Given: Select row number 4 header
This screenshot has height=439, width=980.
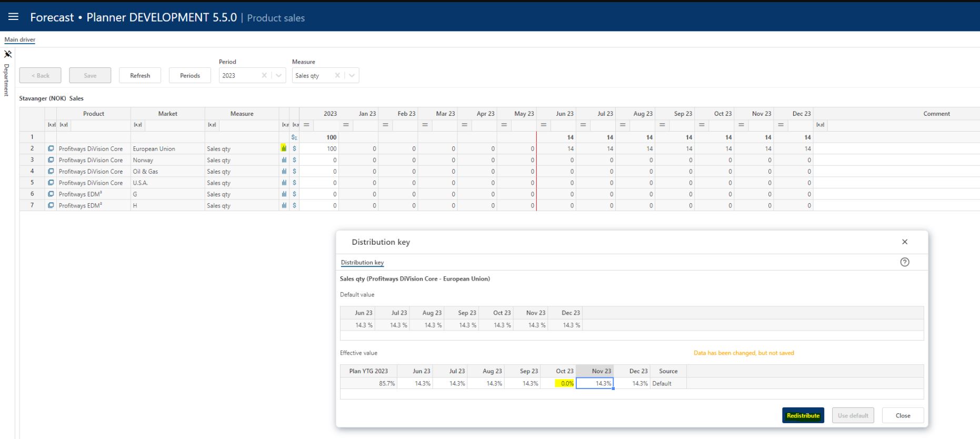Looking at the screenshot, I should (x=32, y=171).
